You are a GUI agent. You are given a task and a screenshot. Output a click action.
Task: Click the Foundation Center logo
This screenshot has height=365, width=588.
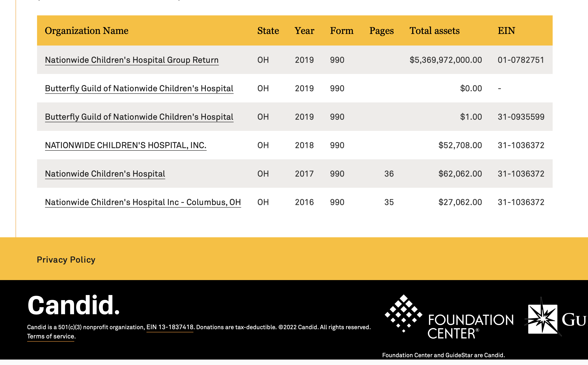(449, 317)
